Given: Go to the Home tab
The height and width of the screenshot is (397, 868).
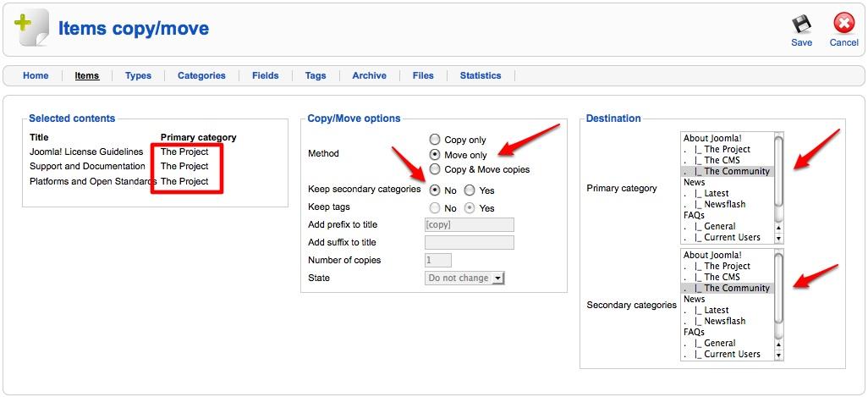Looking at the screenshot, I should pos(36,76).
